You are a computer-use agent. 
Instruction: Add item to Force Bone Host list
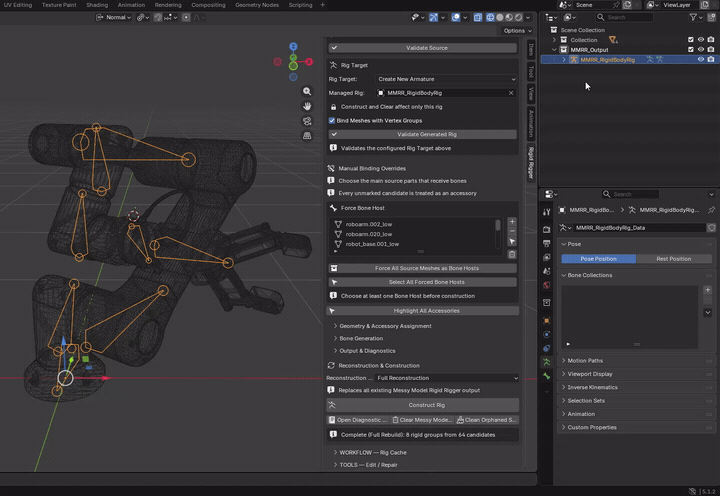click(x=512, y=221)
